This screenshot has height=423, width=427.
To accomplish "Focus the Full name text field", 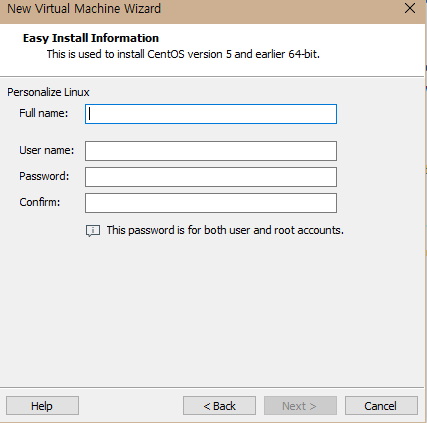I will click(211, 114).
